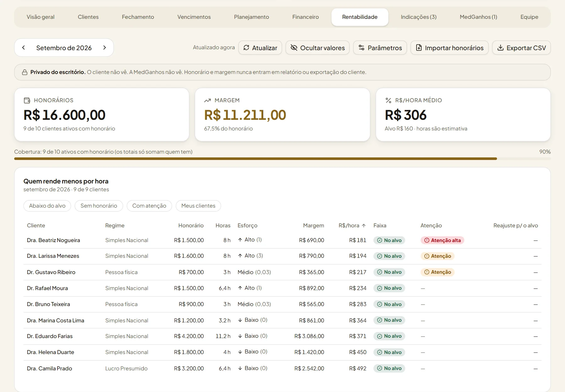Click the refresh icon in Atualizar
The width and height of the screenshot is (565, 392).
246,48
